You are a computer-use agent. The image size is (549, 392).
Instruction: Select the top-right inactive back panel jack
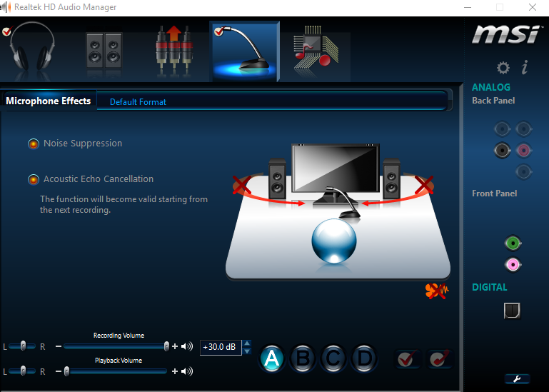coord(523,129)
